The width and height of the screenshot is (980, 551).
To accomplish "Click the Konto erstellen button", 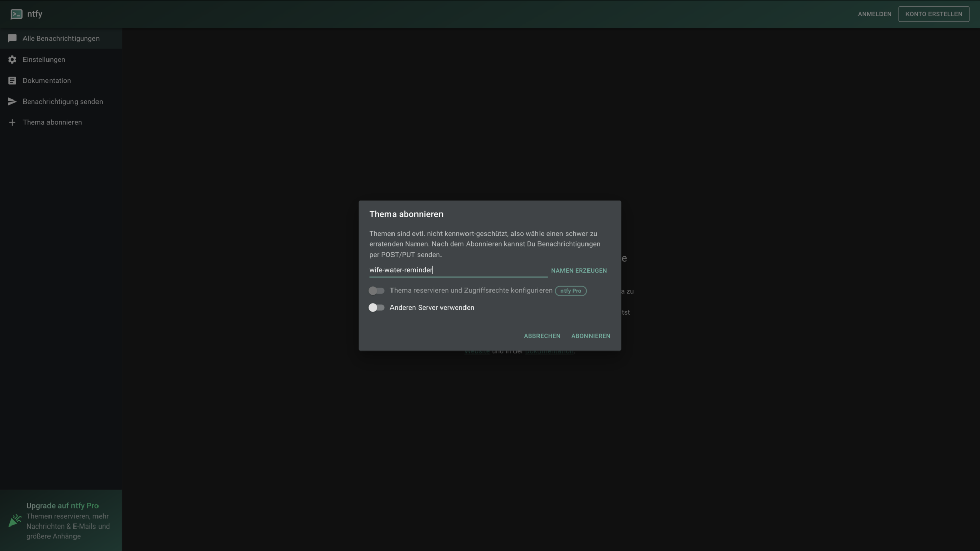I will [934, 14].
